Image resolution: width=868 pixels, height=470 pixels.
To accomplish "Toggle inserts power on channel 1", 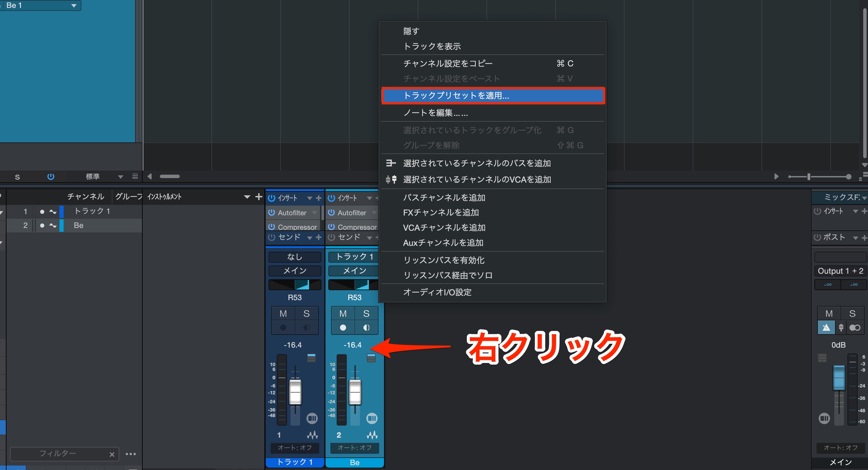I will (272, 198).
